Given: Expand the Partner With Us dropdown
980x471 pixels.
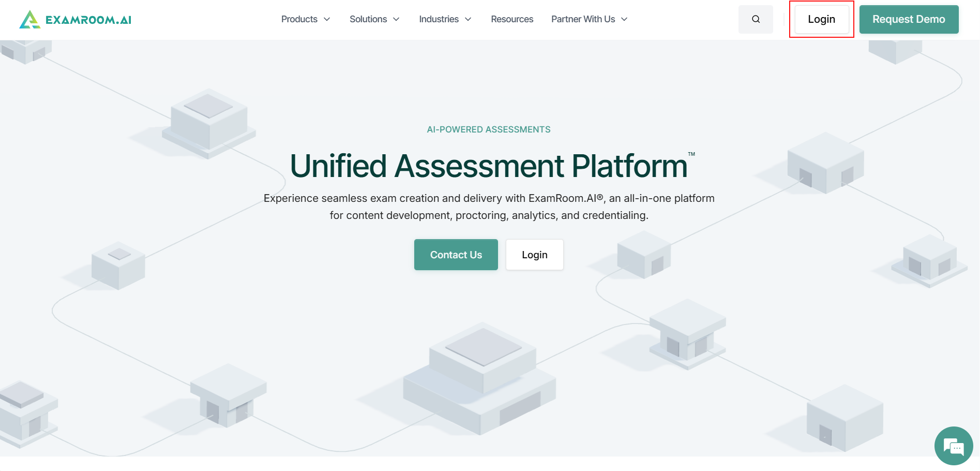Looking at the screenshot, I should [x=590, y=19].
